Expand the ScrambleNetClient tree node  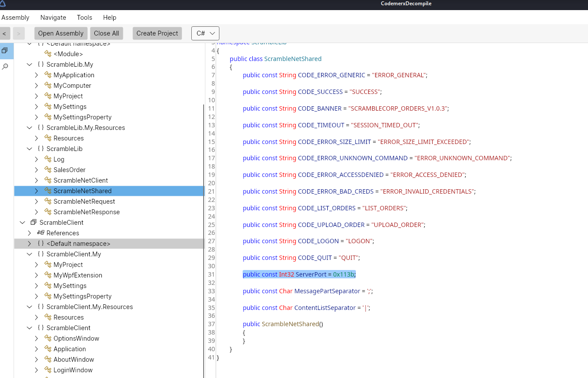pos(36,180)
